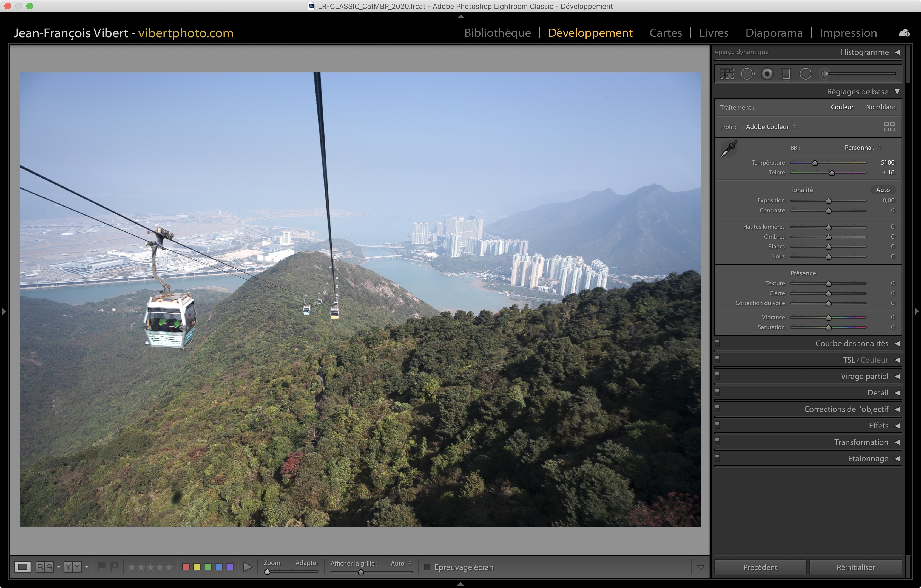Select the Radial Filter tool
This screenshot has width=921, height=588.
806,74
